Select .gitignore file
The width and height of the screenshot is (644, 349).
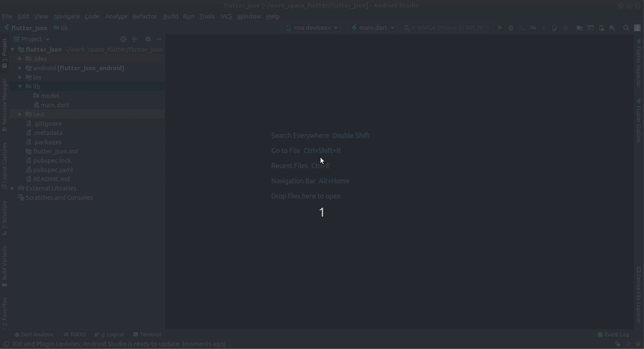[x=48, y=124]
